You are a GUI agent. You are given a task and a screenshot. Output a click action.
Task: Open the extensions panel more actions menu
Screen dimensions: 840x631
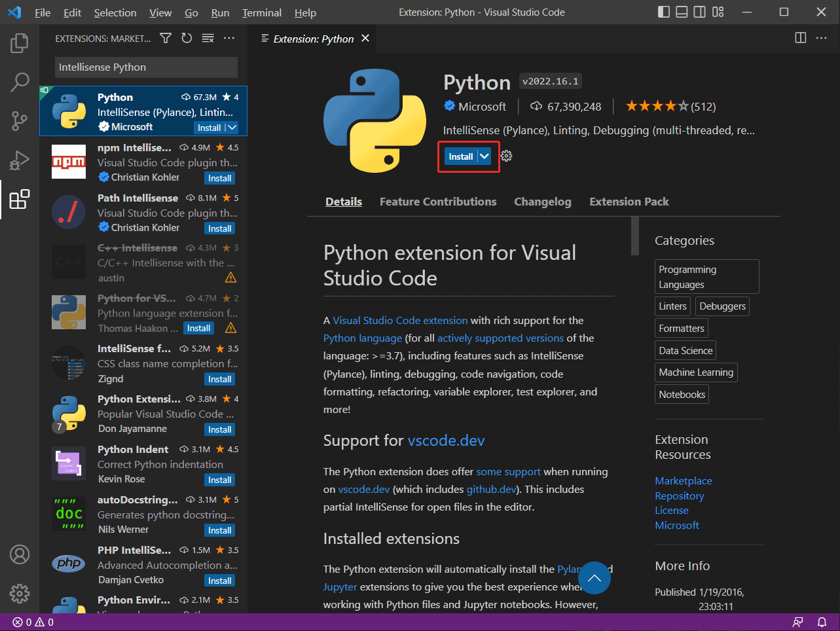click(x=229, y=38)
